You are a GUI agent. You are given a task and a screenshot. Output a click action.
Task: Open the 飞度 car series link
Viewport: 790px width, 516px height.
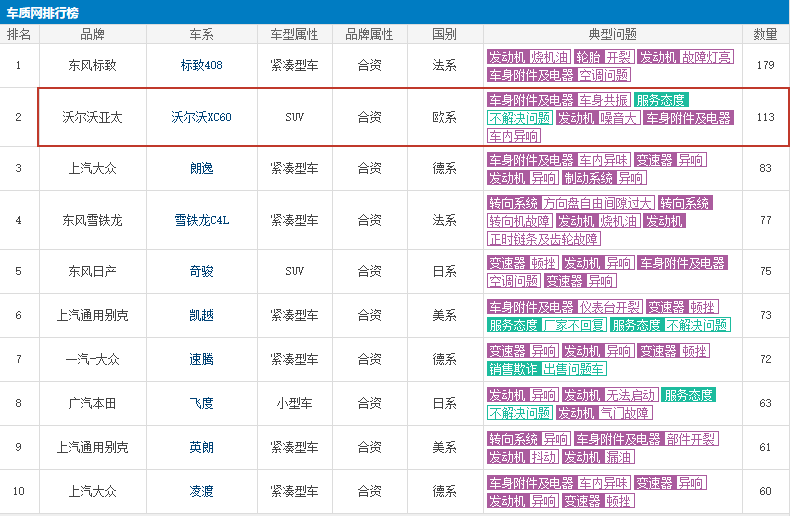[x=202, y=403]
